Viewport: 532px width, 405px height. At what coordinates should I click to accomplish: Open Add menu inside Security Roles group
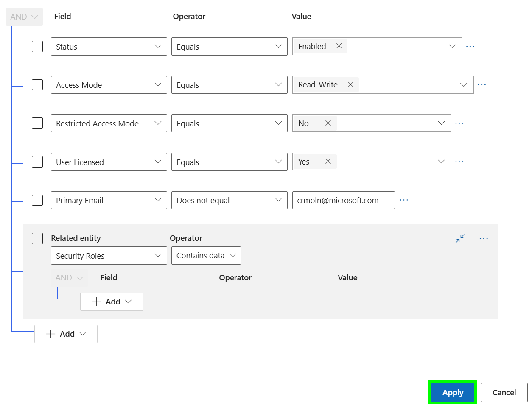pos(112,302)
